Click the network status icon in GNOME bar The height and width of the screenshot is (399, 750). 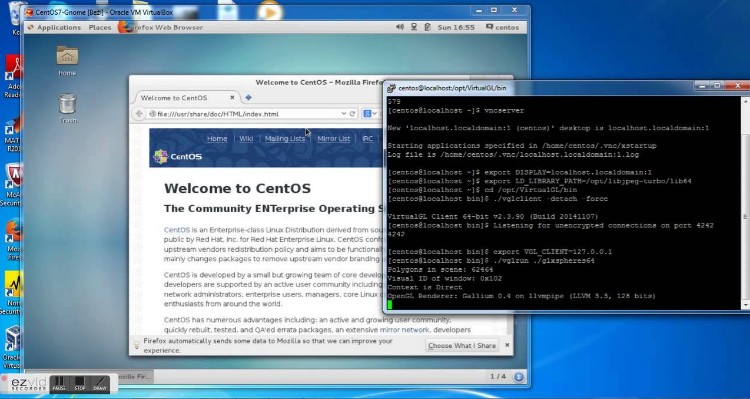click(414, 27)
